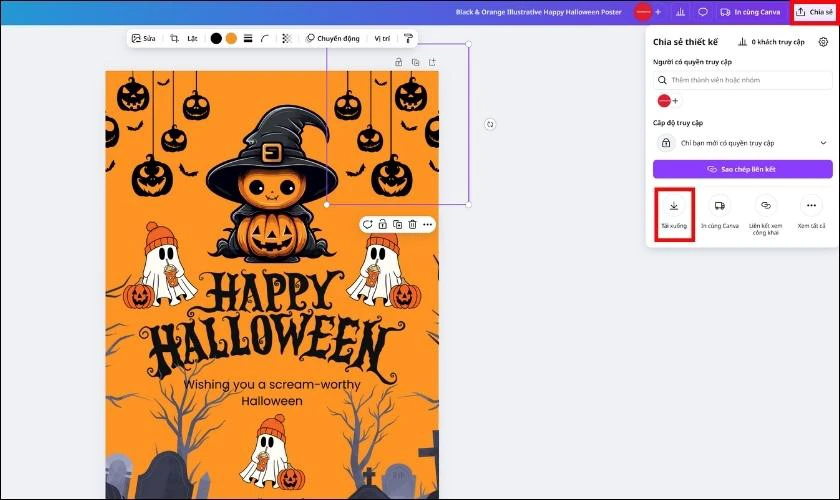Open share settings gear icon
Viewport: 840px width, 500px height.
[823, 42]
